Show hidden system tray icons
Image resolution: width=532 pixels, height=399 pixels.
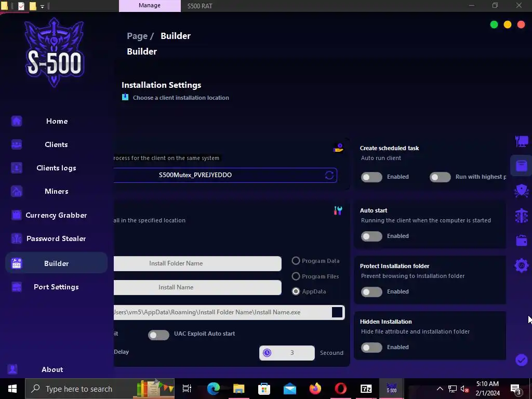(440, 389)
